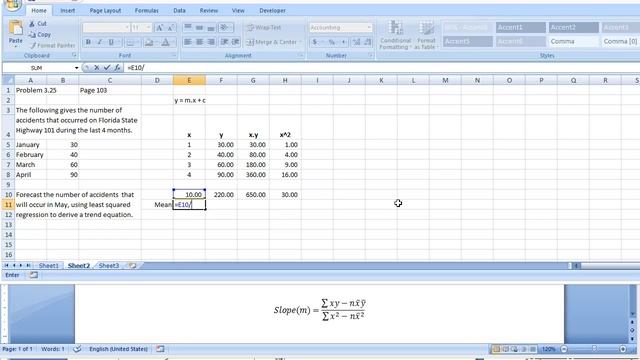The image size is (640, 360).
Task: Align text right in cell
Action: [211, 42]
